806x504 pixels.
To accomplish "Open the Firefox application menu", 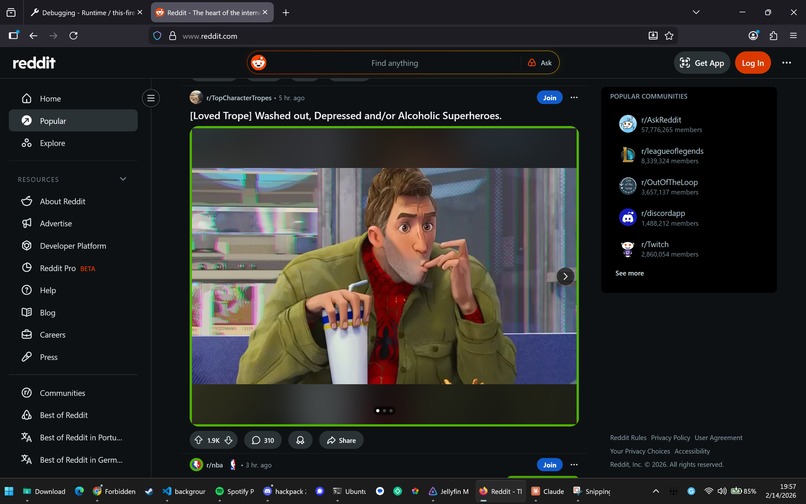I will pyautogui.click(x=793, y=35).
